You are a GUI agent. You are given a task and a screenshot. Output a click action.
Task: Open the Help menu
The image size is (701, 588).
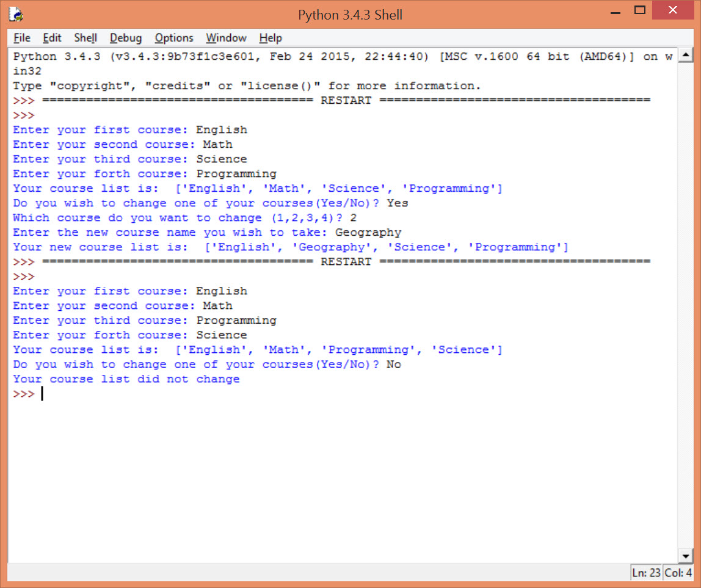270,38
